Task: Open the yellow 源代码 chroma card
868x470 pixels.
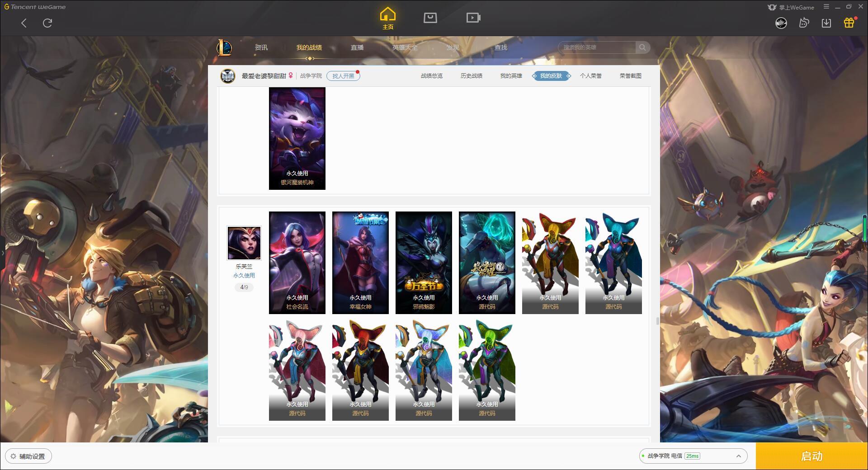Action: point(550,263)
